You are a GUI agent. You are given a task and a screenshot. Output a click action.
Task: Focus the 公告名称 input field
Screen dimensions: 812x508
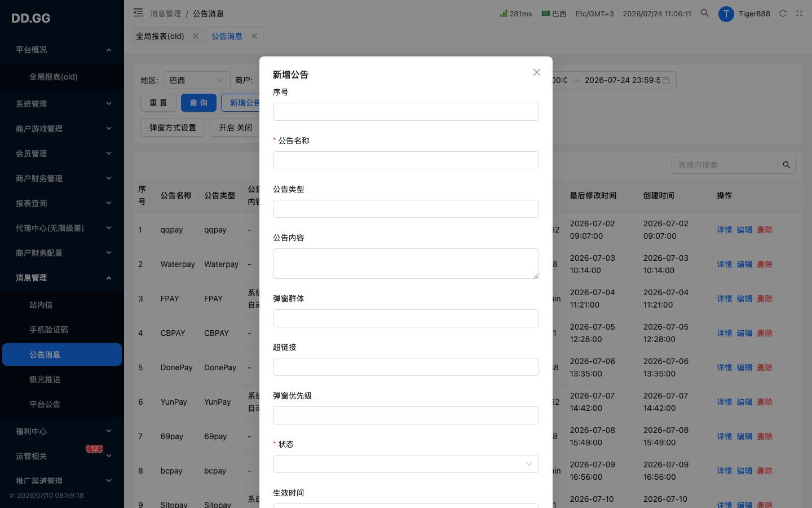(x=406, y=160)
